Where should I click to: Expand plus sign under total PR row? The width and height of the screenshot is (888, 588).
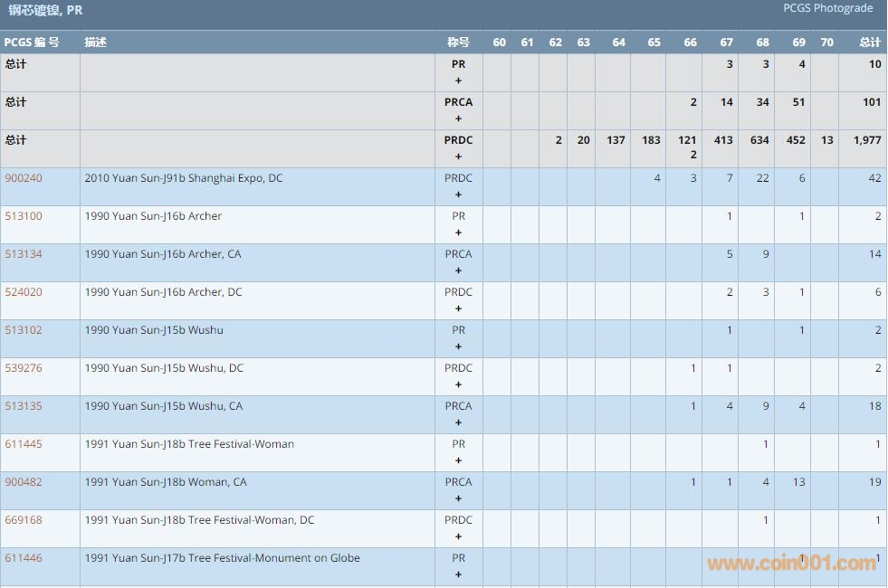458,81
